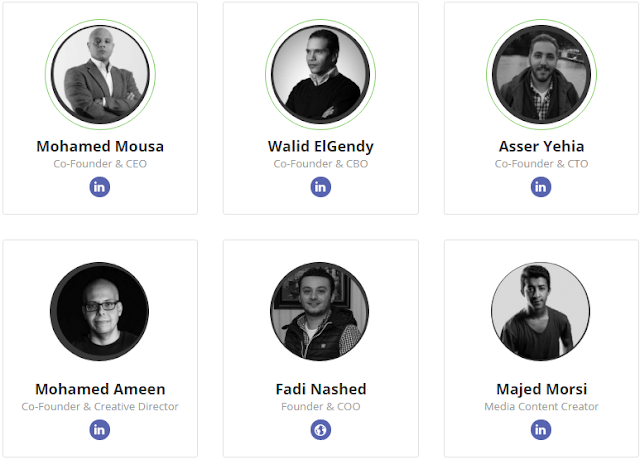Click the Co-Founder & Creative Director subtitle

100,407
